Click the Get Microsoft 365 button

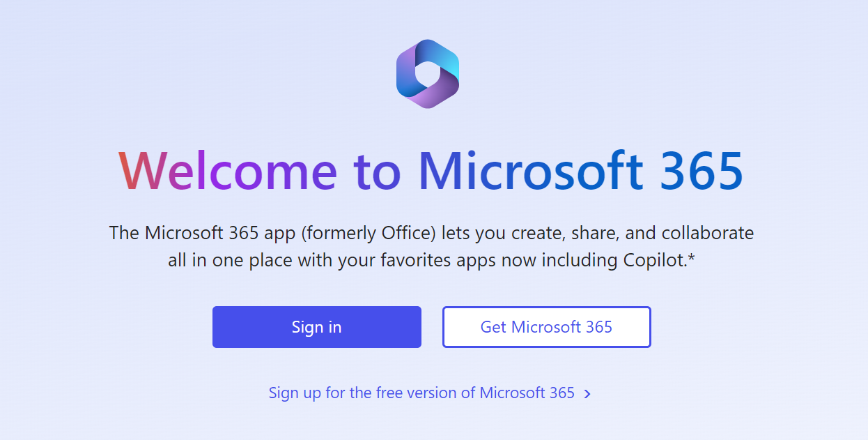coord(546,327)
